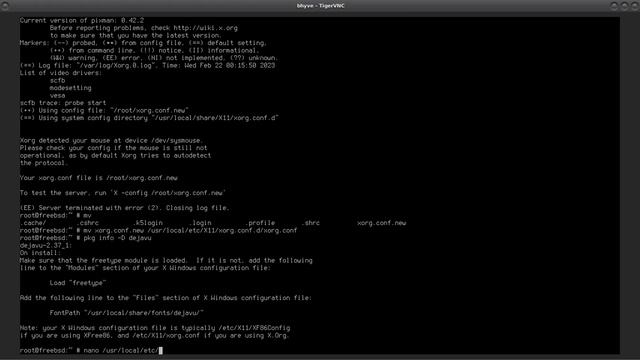This screenshot has height=360, width=640.
Task: Click the 'pkg info -D dejavu' command line
Action: click(85, 238)
